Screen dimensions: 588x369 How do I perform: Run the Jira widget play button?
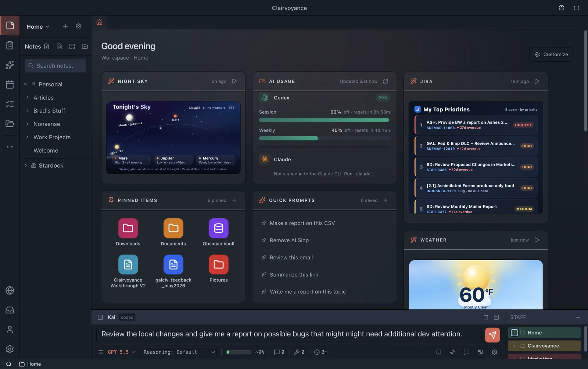[x=537, y=81]
